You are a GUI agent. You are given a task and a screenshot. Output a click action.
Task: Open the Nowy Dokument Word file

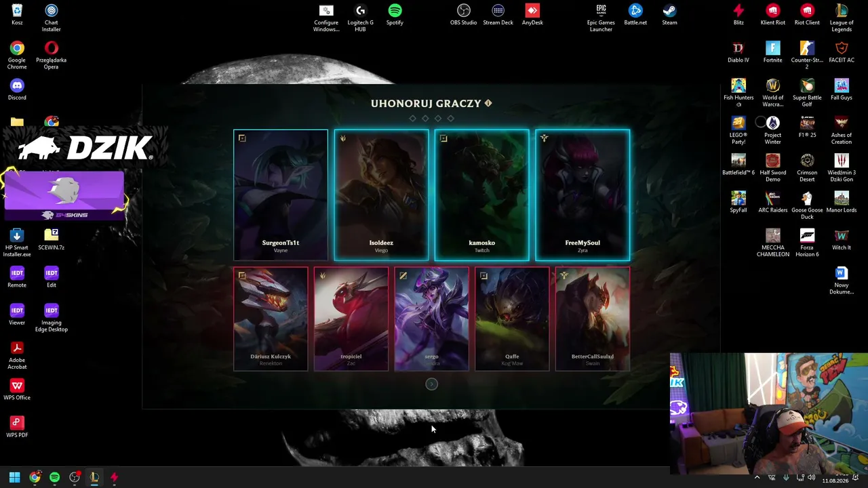[x=842, y=280]
